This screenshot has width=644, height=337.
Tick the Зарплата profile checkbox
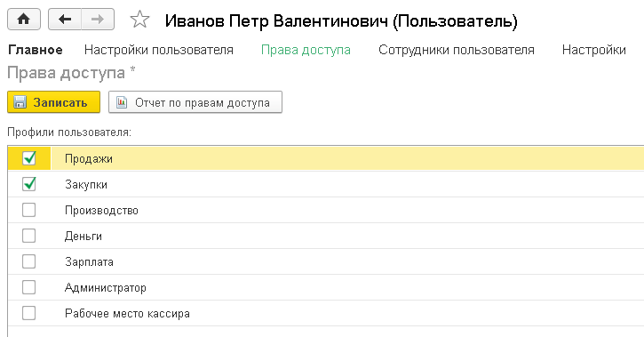coord(28,261)
